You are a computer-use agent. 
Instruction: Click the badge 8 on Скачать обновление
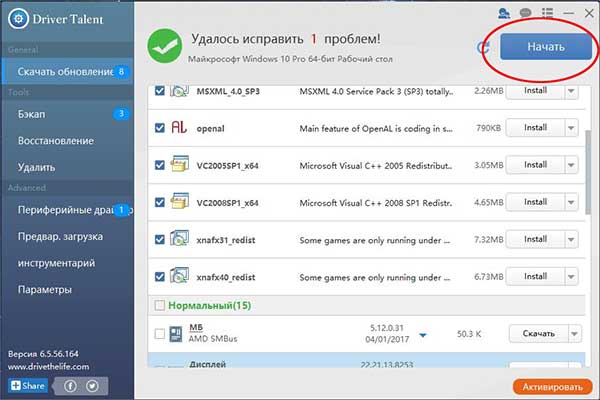click(121, 72)
